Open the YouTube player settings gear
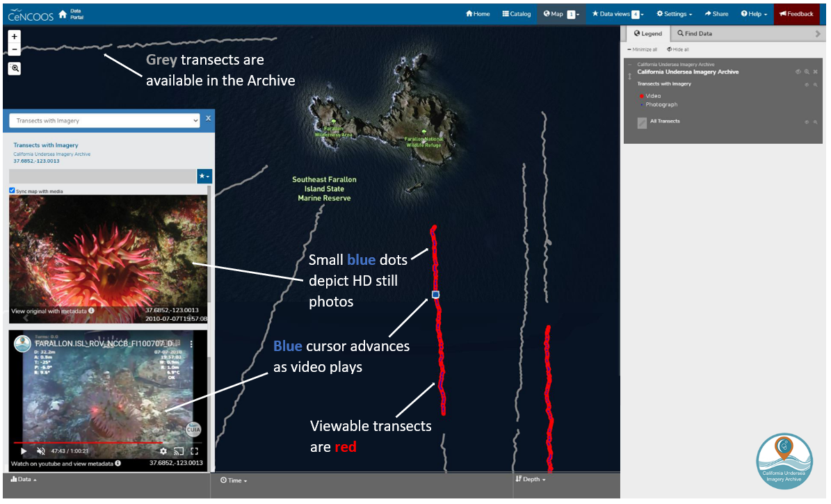The image size is (831, 504). click(x=163, y=450)
